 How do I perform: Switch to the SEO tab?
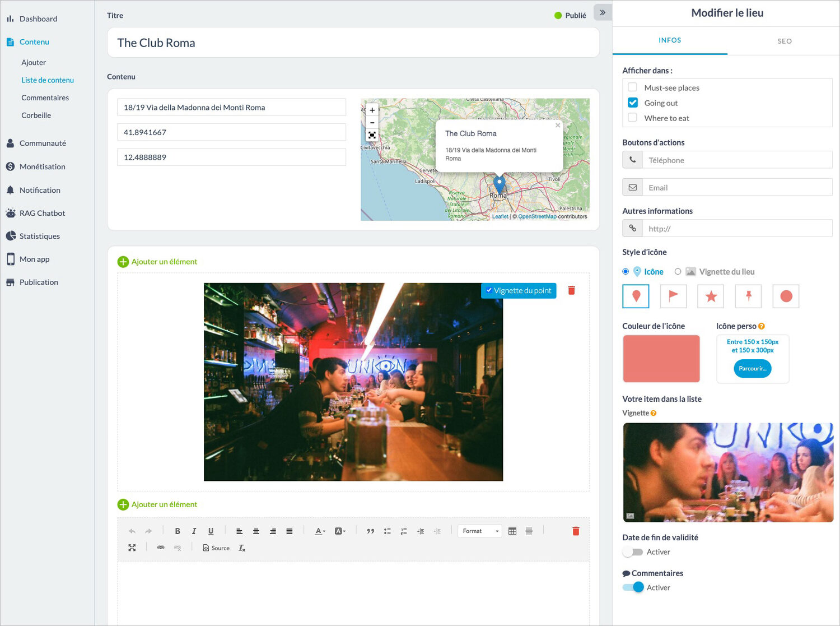click(784, 41)
